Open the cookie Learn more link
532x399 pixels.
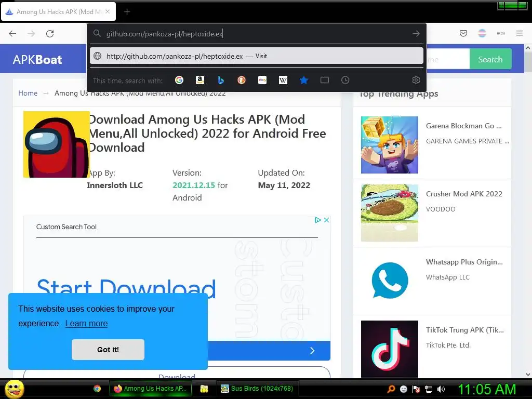(86, 323)
